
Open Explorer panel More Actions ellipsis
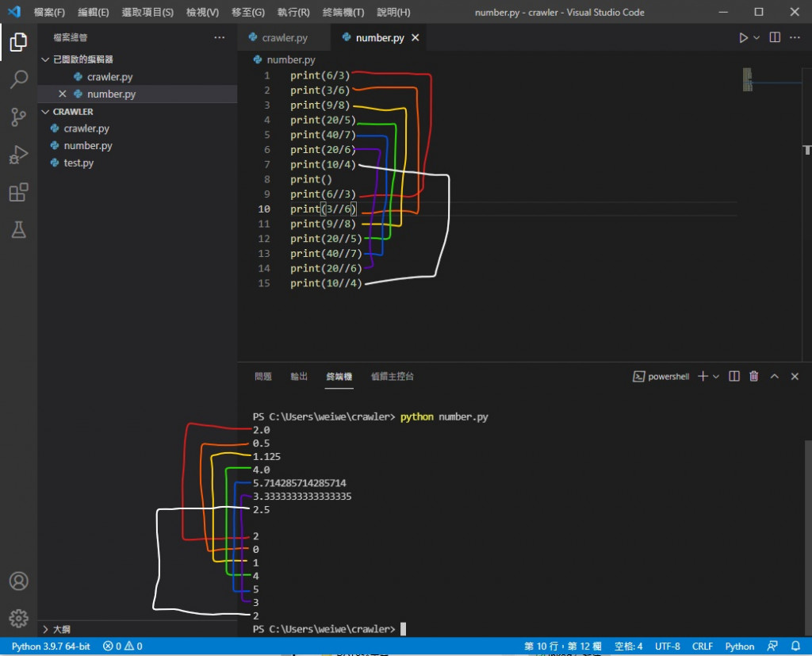pyautogui.click(x=220, y=37)
